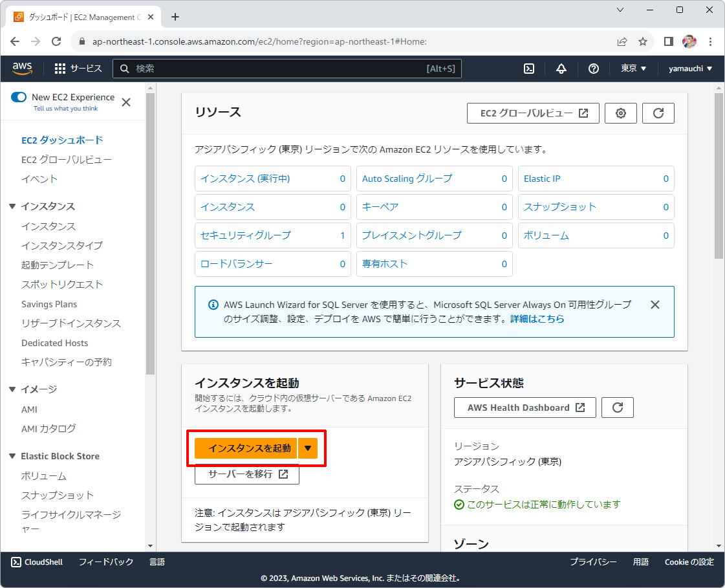The width and height of the screenshot is (725, 588).
Task: Click the EC2 グローバルビュー button in resources
Action: 533,113
